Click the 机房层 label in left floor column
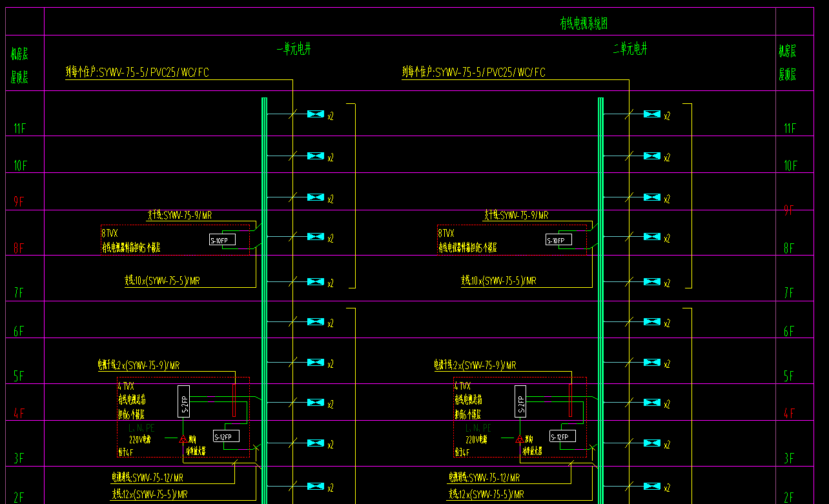829x504 pixels. coord(19,53)
